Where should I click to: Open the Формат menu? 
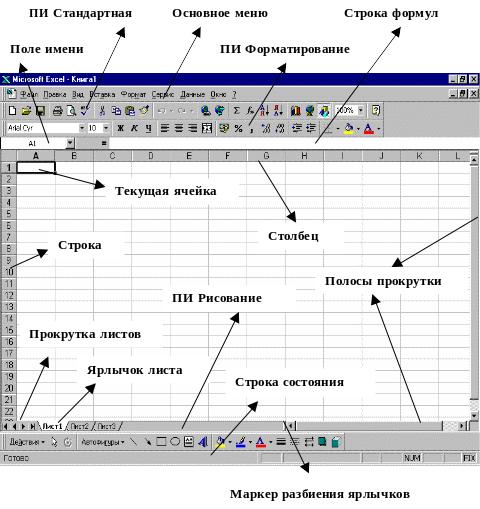pos(133,95)
